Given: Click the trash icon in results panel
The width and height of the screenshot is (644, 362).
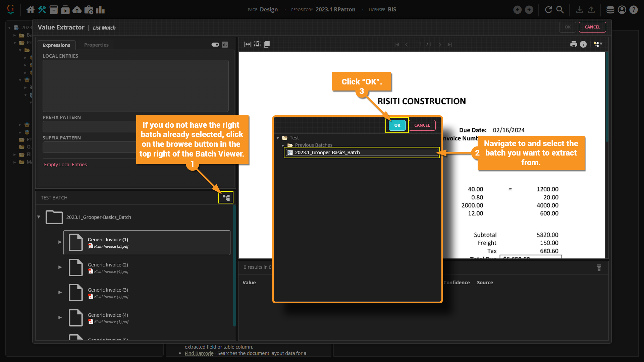Looking at the screenshot, I should (599, 267).
